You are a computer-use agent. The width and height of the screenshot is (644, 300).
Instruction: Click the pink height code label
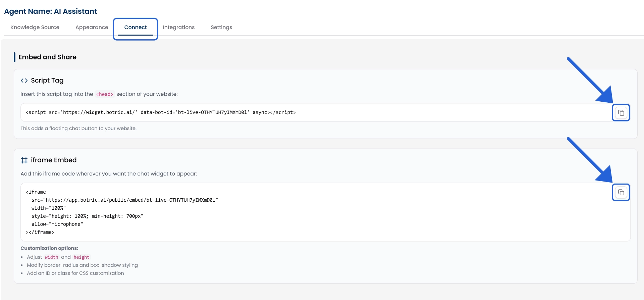[82, 257]
